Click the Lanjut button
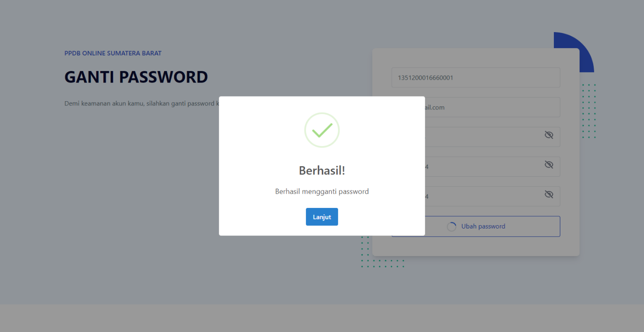This screenshot has height=332, width=644. (x=322, y=217)
